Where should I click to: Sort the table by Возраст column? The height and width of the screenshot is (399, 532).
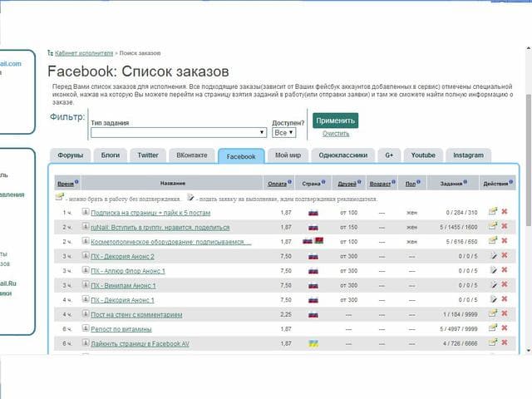380,184
